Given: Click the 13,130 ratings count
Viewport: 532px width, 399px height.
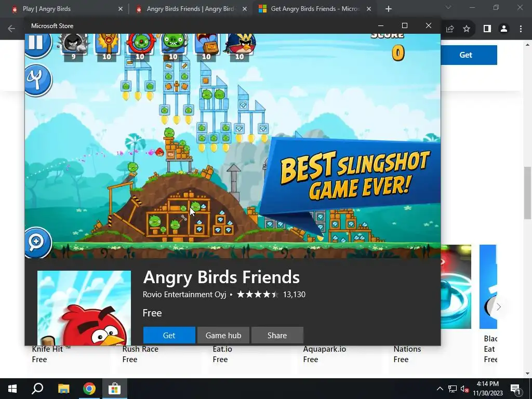Looking at the screenshot, I should tap(294, 295).
